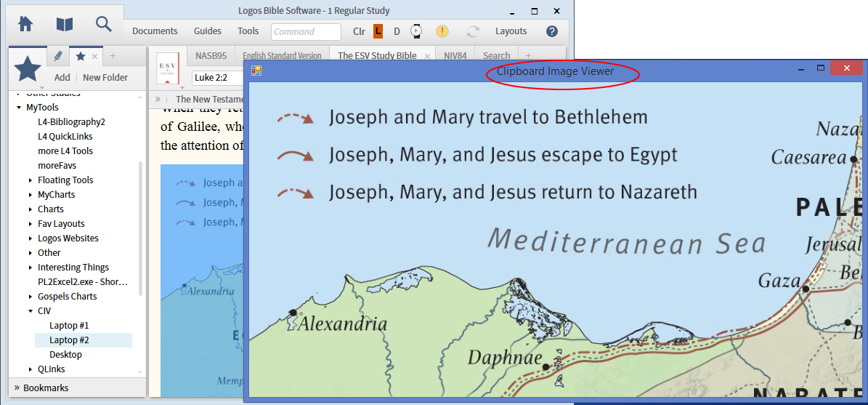Viewport: 868px width, 405px height.
Task: Click the sync refresh arrows icon
Action: coord(472,31)
